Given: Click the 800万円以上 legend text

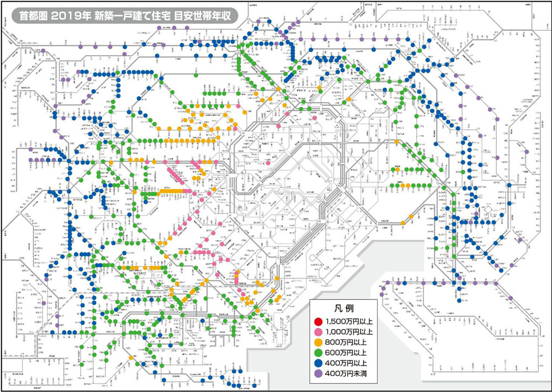Looking at the screenshot, I should click(x=345, y=343).
